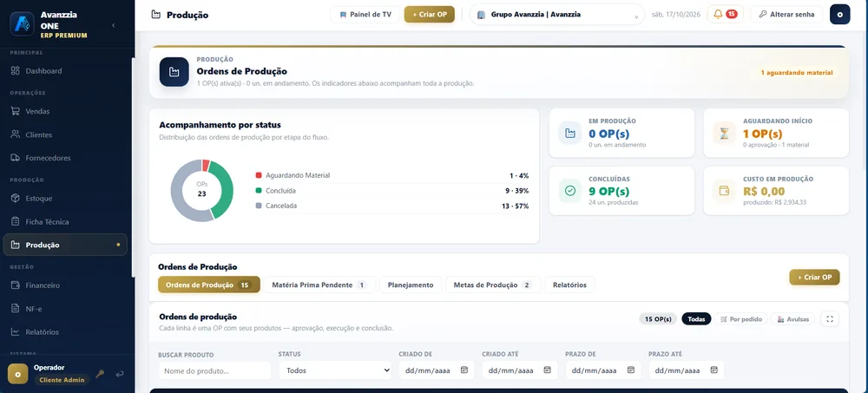The width and height of the screenshot is (868, 393).
Task: Click the 9 OP(s) concluded value
Action: [x=609, y=192]
